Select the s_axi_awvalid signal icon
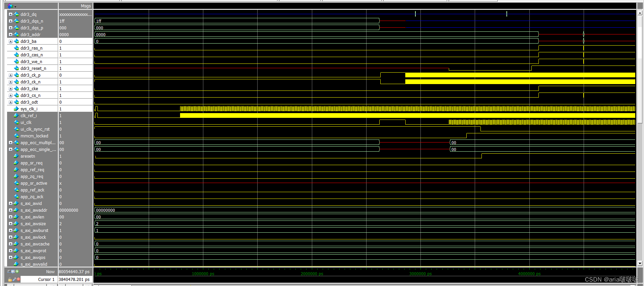Viewport: 644px width, 286px height. tap(17, 264)
